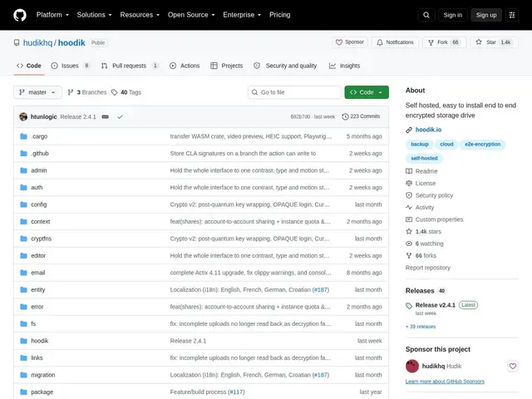Screen dimensions: 532x399
Task: Open the Open Source dropdown menu
Action: point(191,15)
